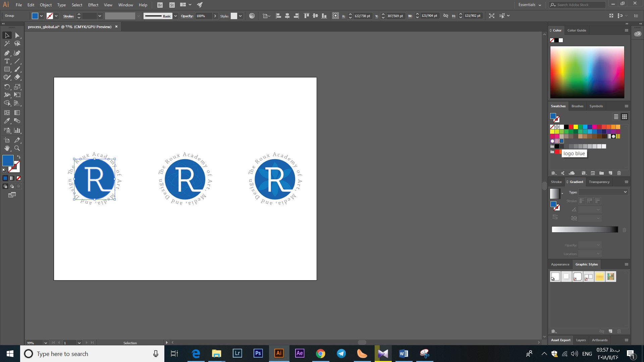Screen dimensions: 644x362
Task: Switch to the Transparency tab
Action: (x=599, y=182)
